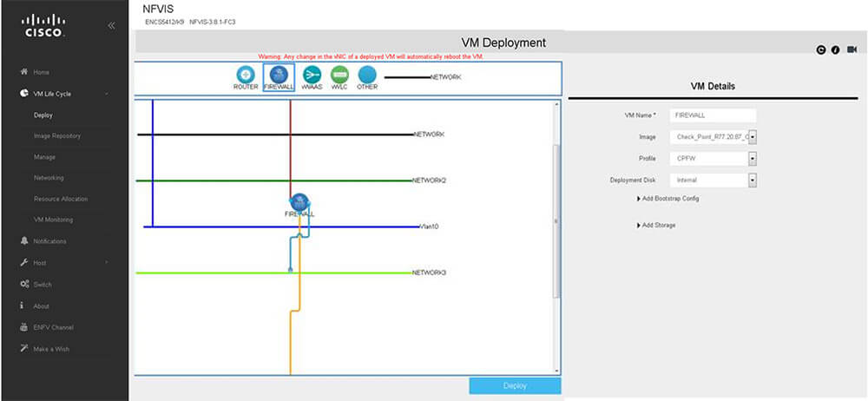Click the ENCS5412/K9 model text
Screen dimensions: 868x401
pyautogui.click(x=165, y=23)
